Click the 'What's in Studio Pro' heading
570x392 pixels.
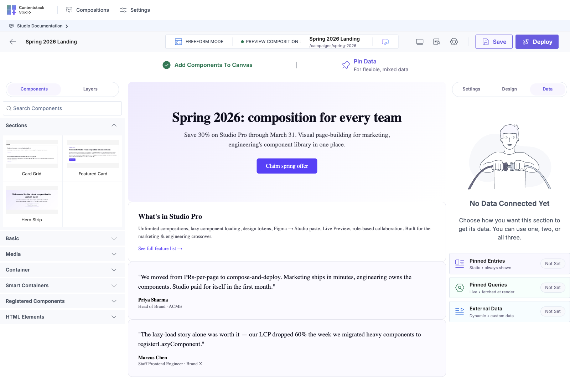click(170, 217)
